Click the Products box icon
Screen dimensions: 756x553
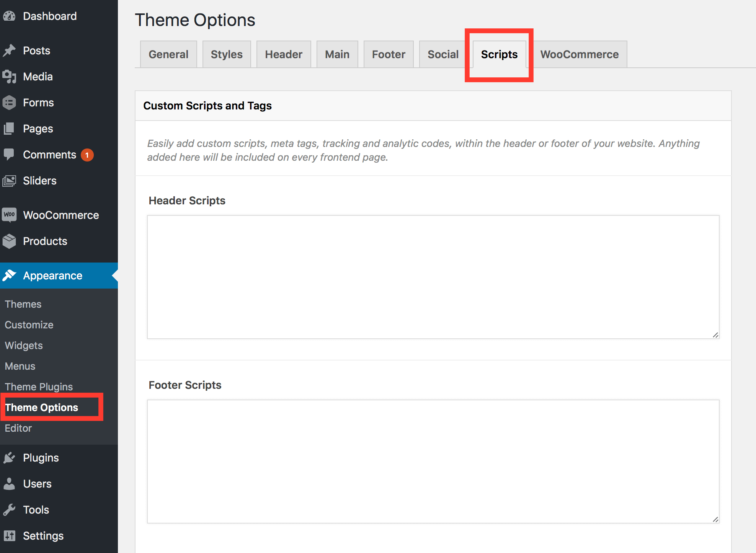click(x=9, y=241)
